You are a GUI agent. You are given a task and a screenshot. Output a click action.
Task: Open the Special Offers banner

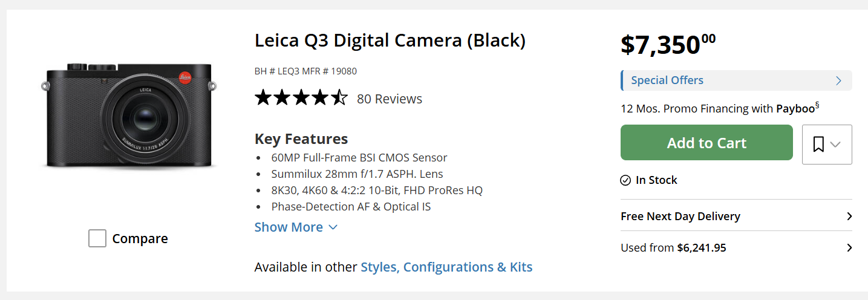click(x=736, y=80)
